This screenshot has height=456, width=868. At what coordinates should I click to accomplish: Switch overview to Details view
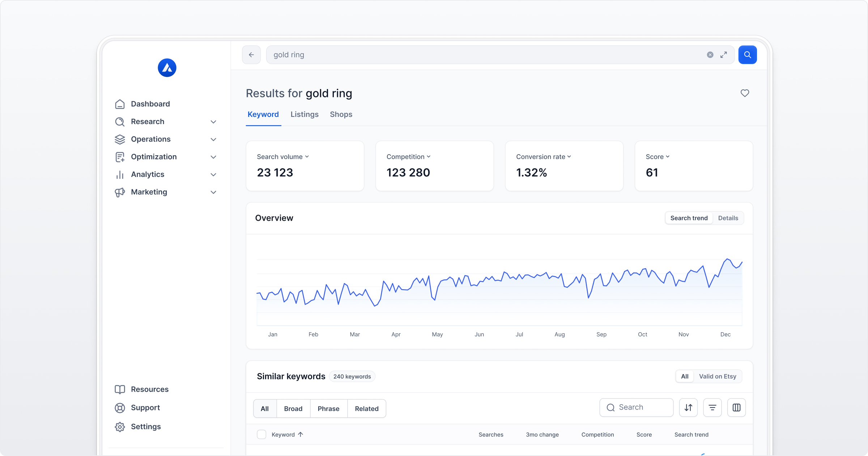(x=728, y=218)
